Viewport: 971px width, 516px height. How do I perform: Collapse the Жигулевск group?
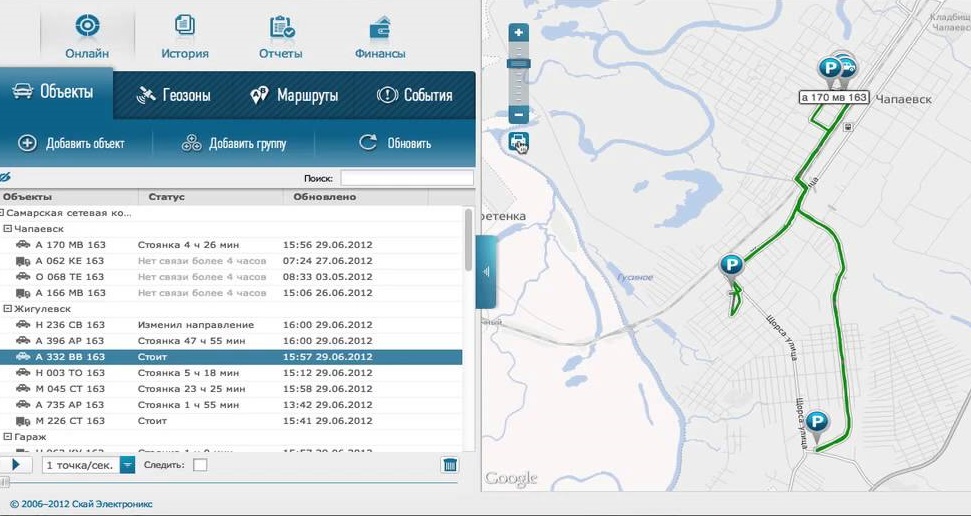[7, 308]
